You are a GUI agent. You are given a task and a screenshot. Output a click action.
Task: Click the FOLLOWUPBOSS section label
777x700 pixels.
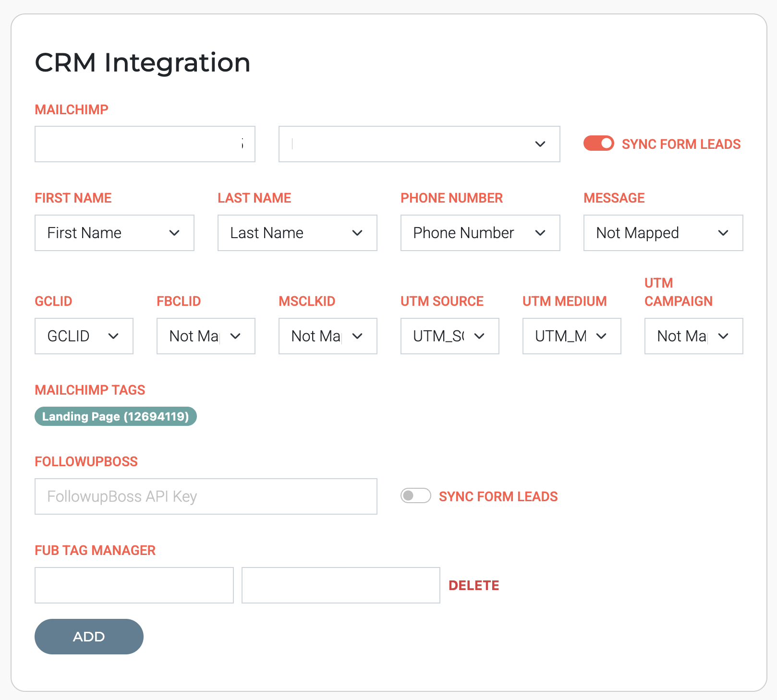(86, 461)
